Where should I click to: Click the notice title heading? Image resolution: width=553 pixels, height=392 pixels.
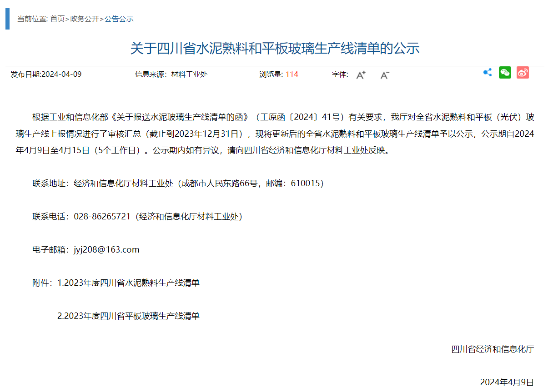(275, 48)
